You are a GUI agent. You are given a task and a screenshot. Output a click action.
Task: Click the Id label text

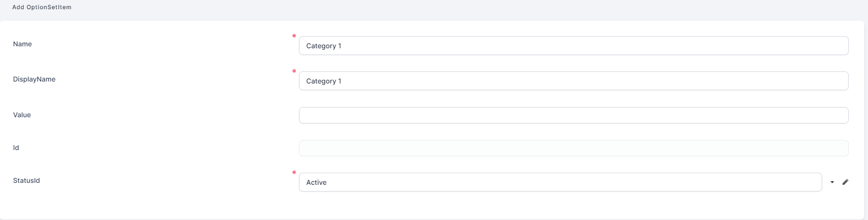(x=16, y=148)
